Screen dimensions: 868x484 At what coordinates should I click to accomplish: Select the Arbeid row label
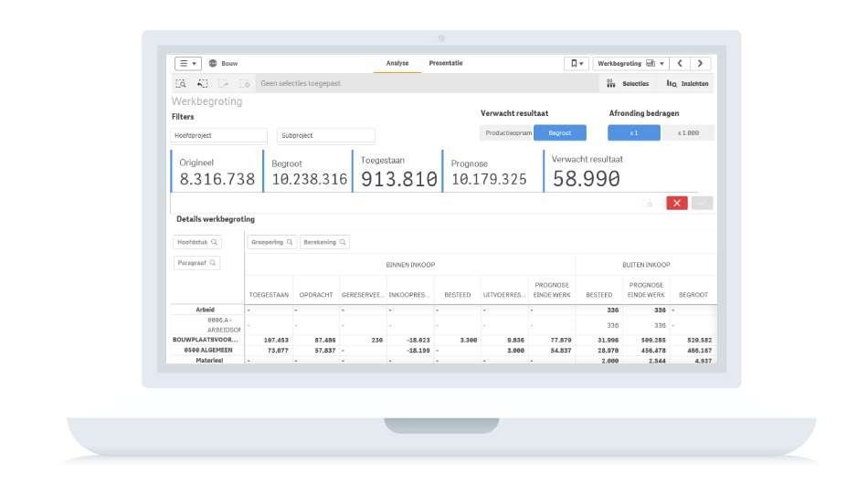pyautogui.click(x=205, y=310)
